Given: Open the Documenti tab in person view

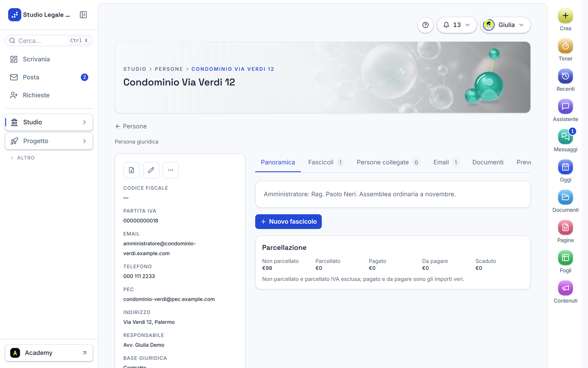Looking at the screenshot, I should tap(488, 163).
